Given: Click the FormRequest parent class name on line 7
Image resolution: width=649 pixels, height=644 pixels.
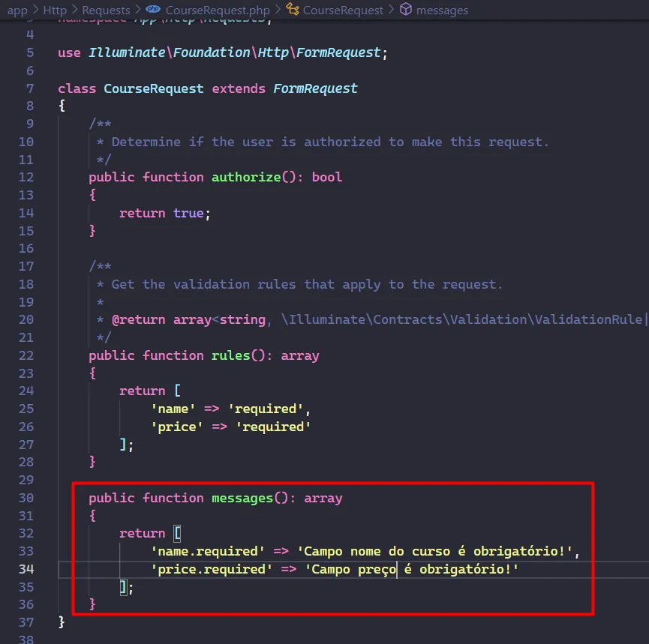Looking at the screenshot, I should click(315, 88).
